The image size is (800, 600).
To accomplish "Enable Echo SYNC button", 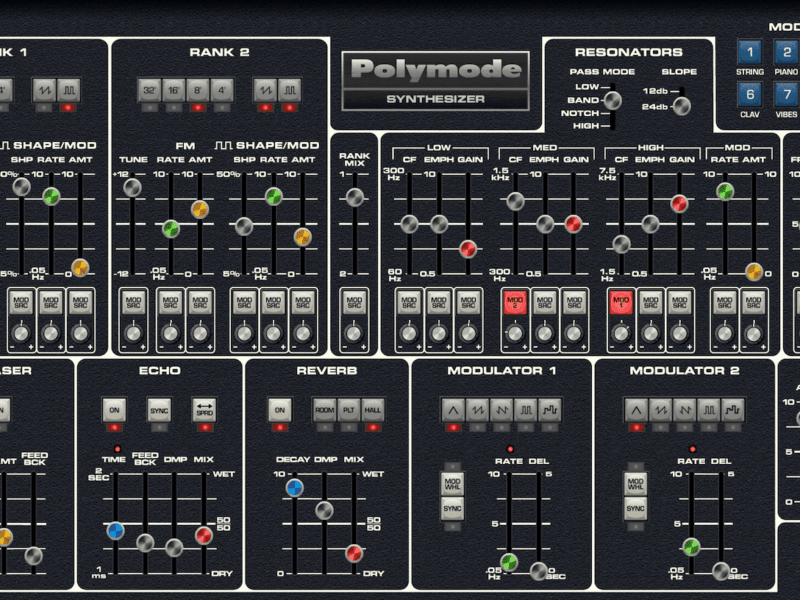I will [x=159, y=410].
